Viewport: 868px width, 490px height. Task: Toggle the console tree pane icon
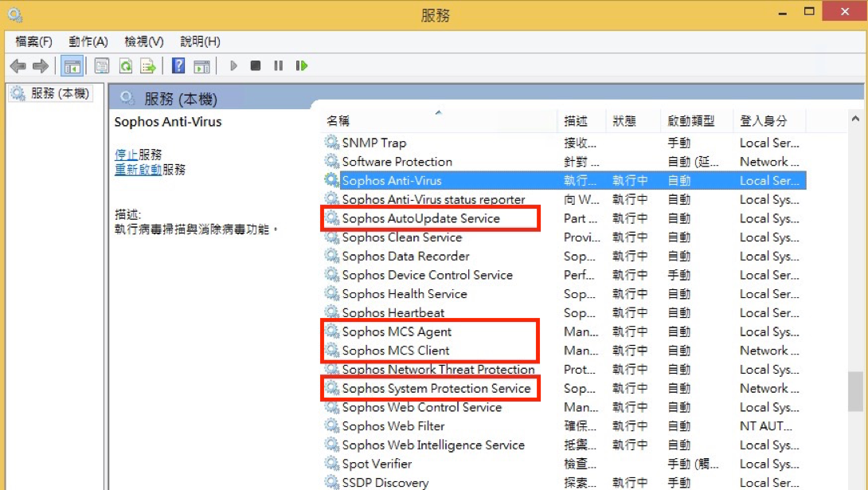[x=72, y=66]
